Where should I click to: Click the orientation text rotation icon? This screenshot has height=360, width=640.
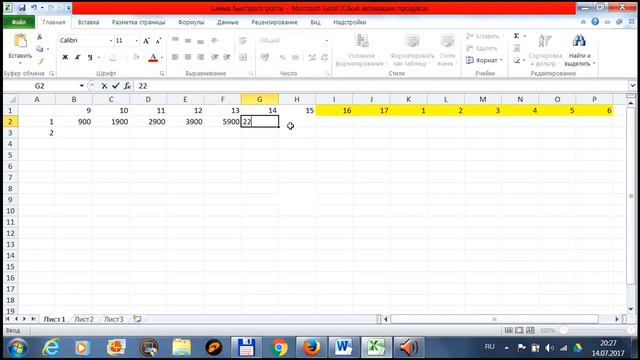coord(214,40)
